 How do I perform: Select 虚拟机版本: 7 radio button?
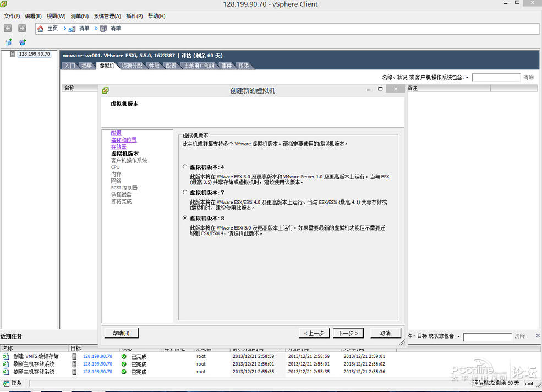click(185, 192)
